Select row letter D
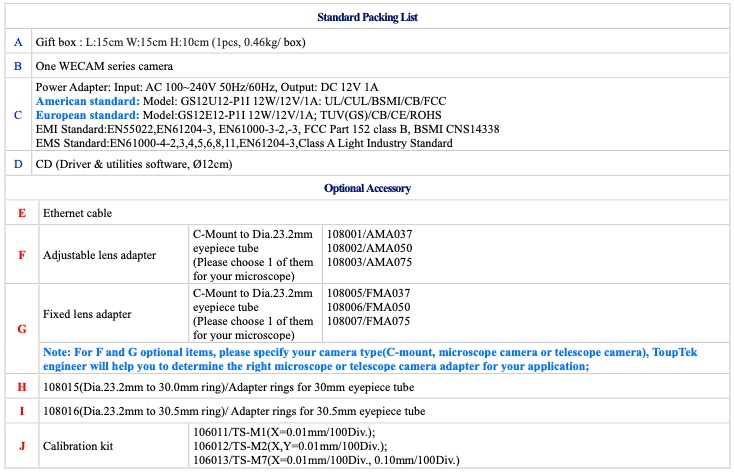This screenshot has height=475, width=734. point(18,164)
